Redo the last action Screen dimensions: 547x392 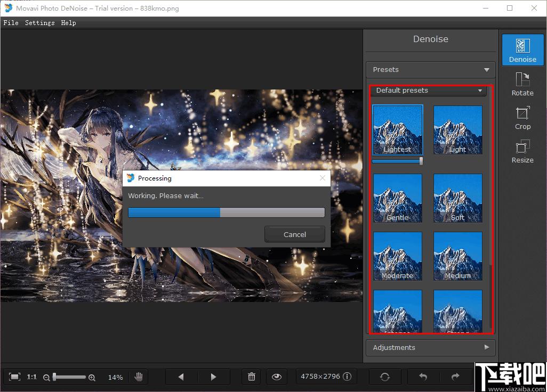click(x=455, y=377)
